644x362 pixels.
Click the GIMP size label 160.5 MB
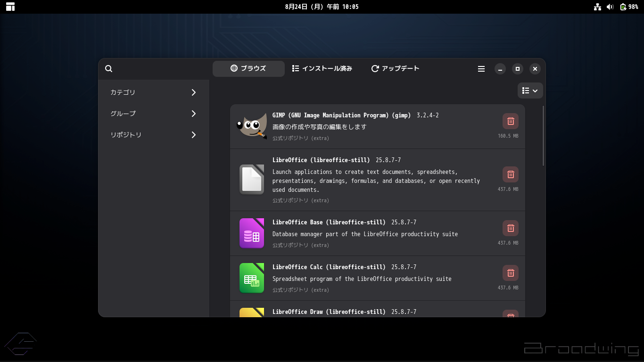point(508,136)
